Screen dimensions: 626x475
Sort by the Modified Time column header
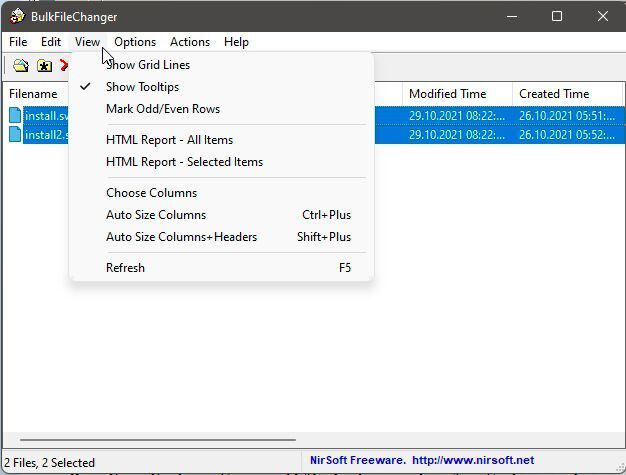(x=447, y=94)
